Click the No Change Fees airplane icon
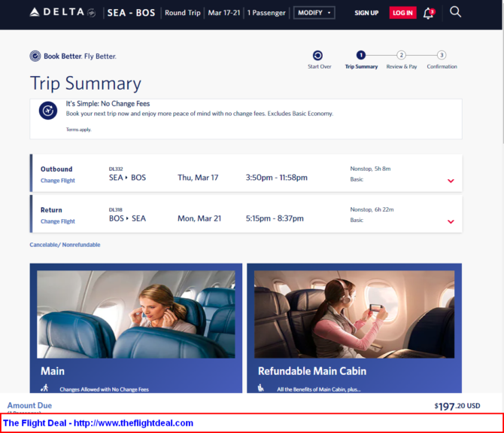Image resolution: width=504 pixels, height=433 pixels. tap(48, 111)
